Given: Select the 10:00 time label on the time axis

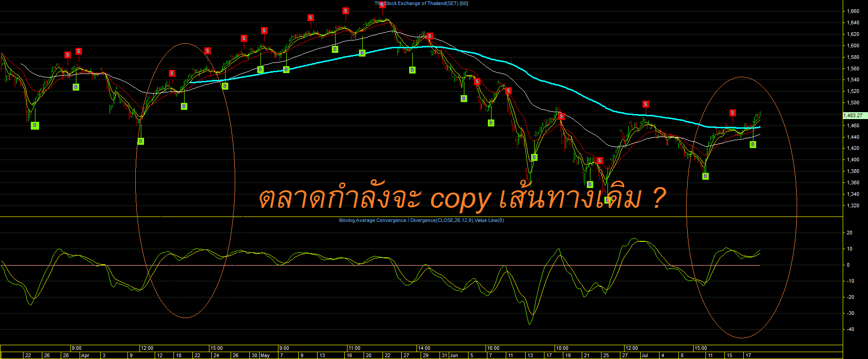Looking at the screenshot, I should [562, 348].
